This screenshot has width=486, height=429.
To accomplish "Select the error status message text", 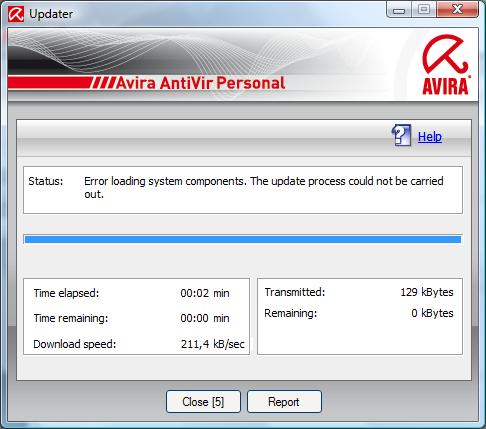I will [264, 187].
